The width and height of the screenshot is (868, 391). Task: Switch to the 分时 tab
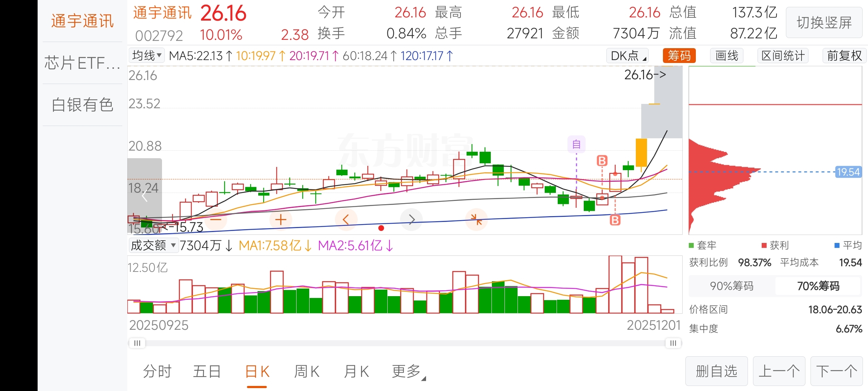pyautogui.click(x=157, y=372)
